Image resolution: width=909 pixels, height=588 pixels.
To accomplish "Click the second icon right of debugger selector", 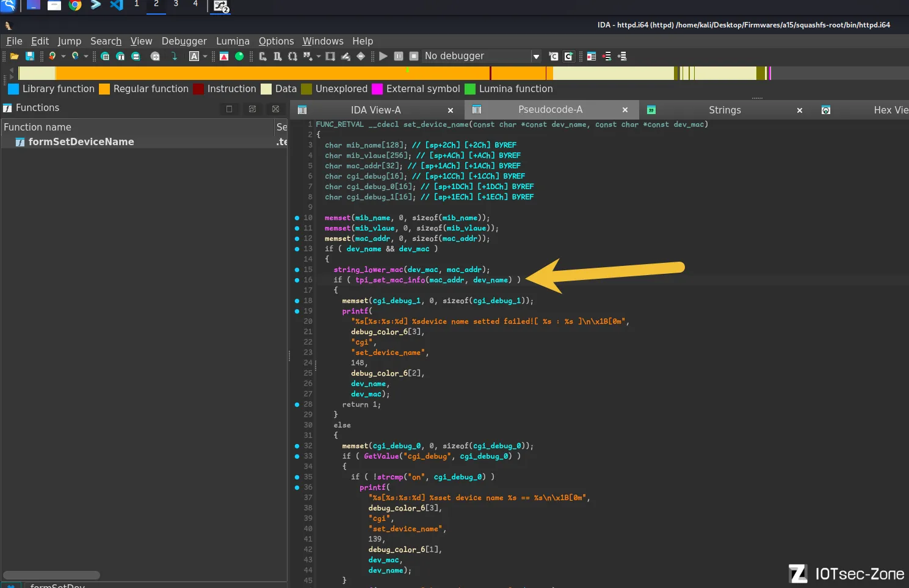I will pos(568,56).
